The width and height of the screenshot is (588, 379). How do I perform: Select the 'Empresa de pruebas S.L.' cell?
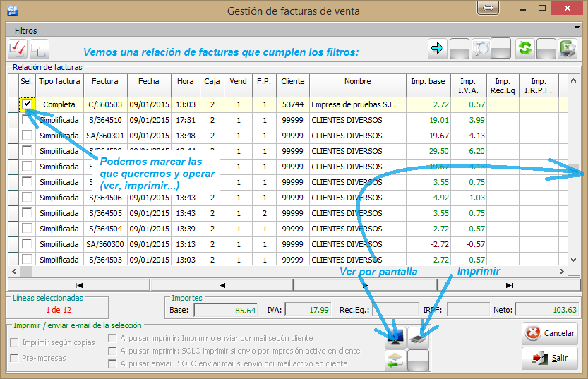(x=358, y=104)
